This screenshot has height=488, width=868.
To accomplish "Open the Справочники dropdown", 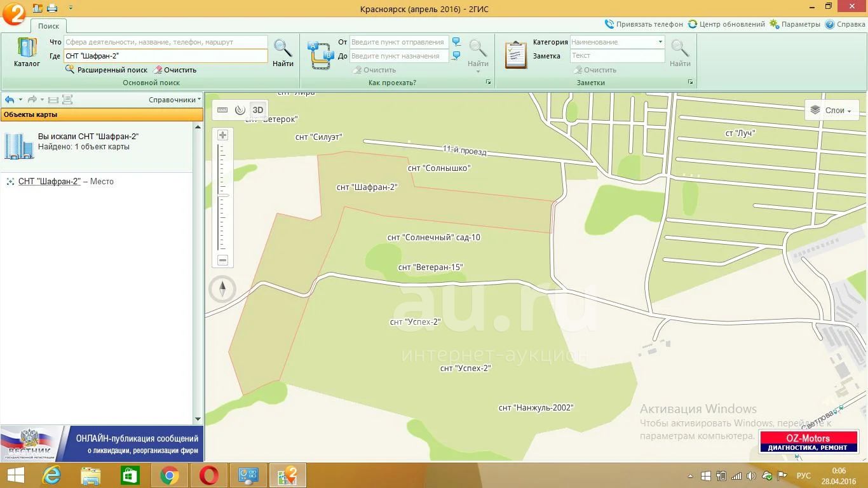I will pyautogui.click(x=175, y=100).
